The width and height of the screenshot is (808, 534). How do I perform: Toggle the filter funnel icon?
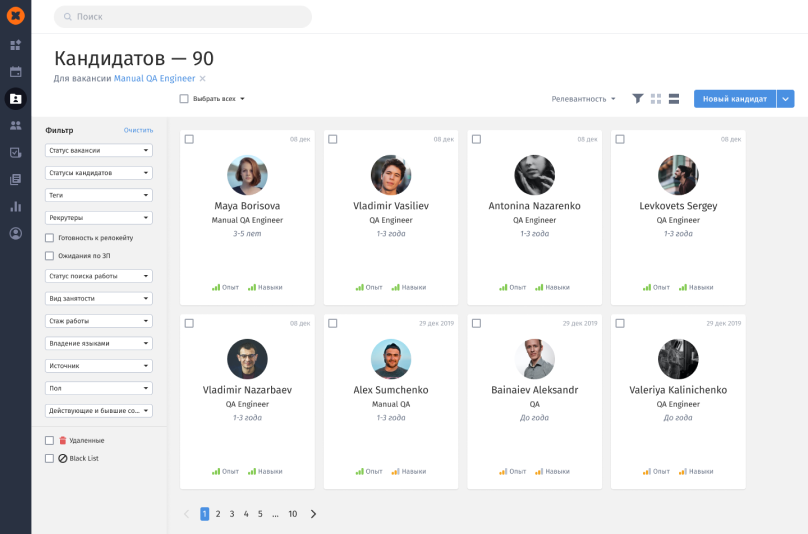637,99
